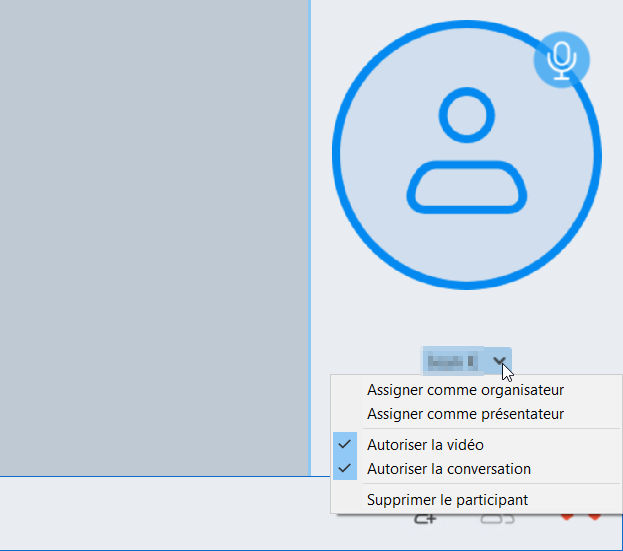Click the first red icon in bottom bar
This screenshot has width=623, height=551.
[567, 516]
